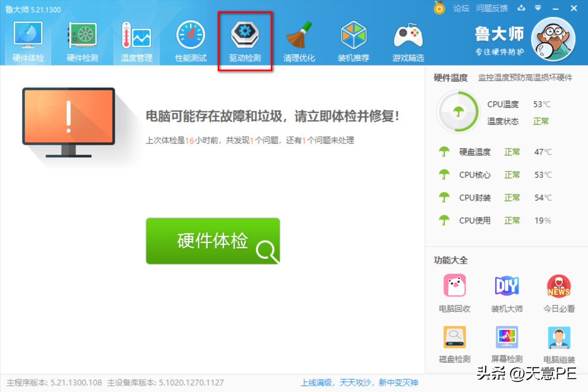This screenshot has width=588, height=392.
Task: Click the 天天攻沙 promotional link
Action: point(357,382)
